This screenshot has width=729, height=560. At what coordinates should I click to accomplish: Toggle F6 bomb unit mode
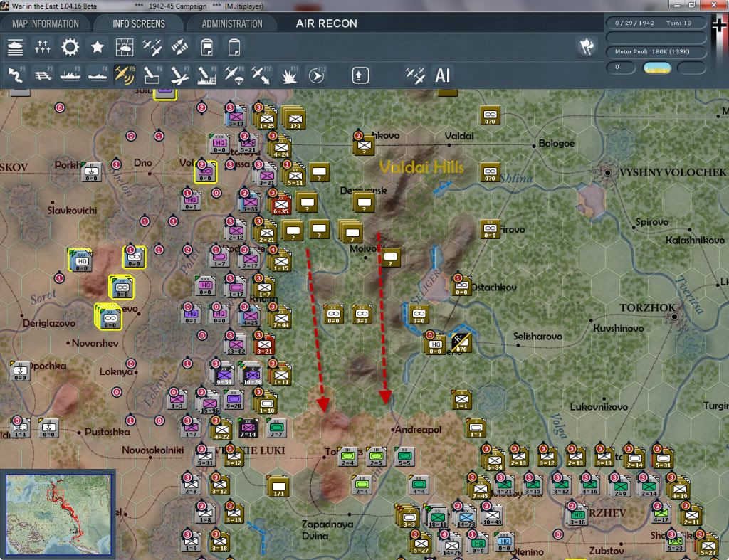coord(152,75)
